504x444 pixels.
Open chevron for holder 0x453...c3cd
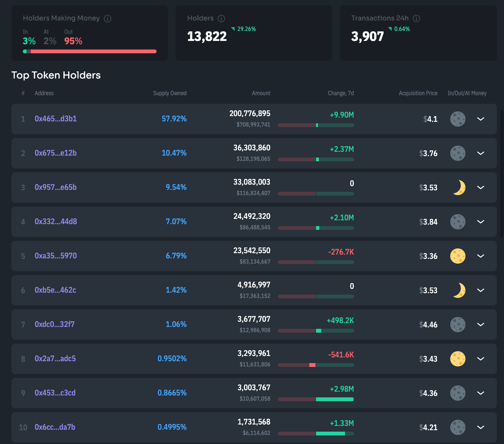click(481, 393)
